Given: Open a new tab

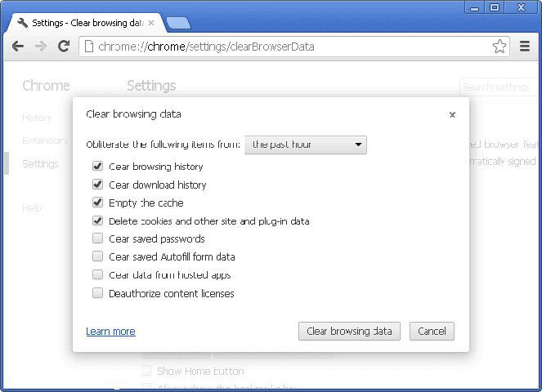Looking at the screenshot, I should 179,23.
